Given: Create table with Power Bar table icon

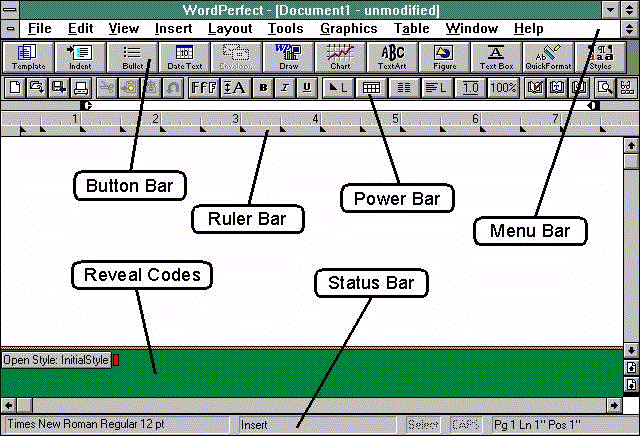Looking at the screenshot, I should [371, 88].
